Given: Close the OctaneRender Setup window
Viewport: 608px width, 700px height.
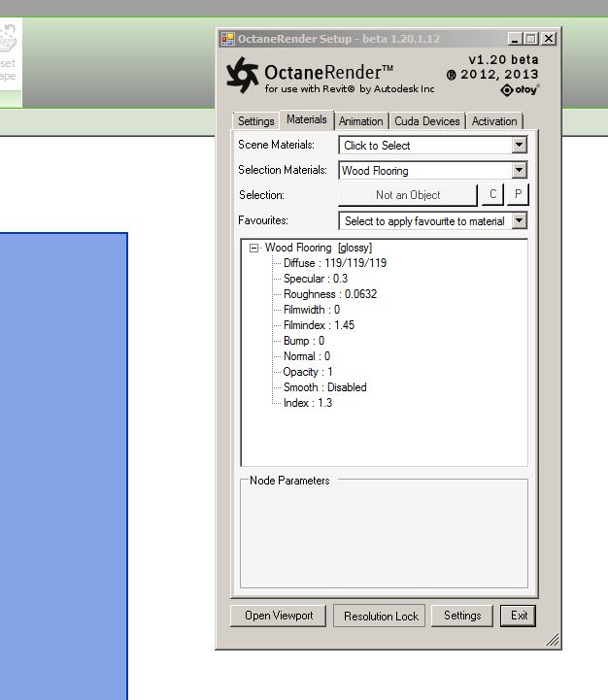Looking at the screenshot, I should point(549,39).
